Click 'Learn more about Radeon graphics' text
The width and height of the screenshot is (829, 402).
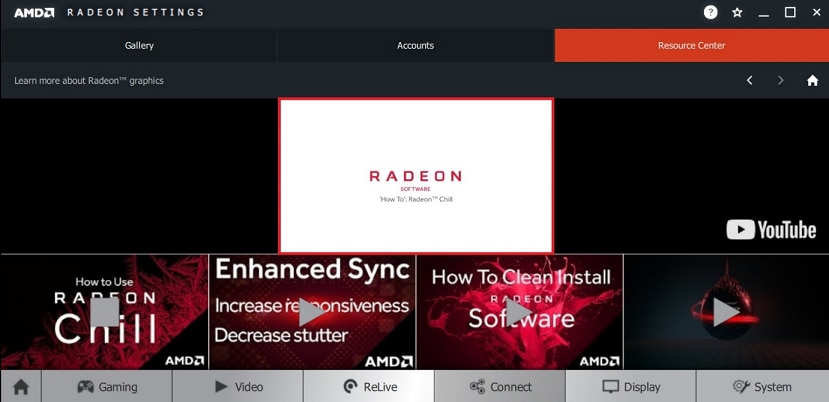[x=89, y=81]
